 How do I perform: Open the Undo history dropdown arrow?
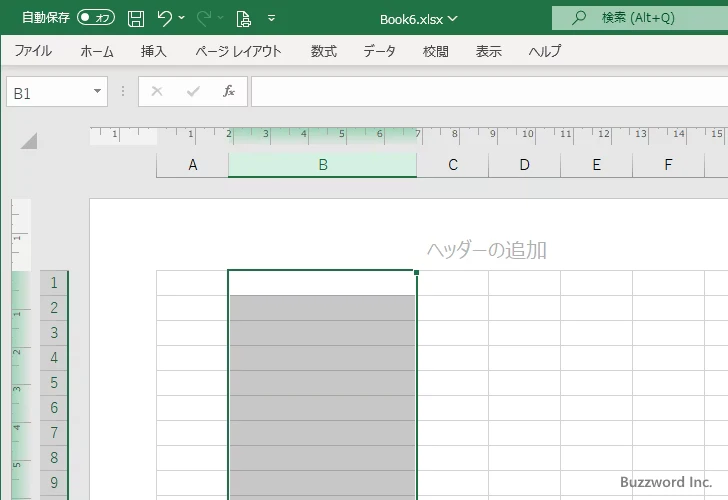click(x=182, y=18)
